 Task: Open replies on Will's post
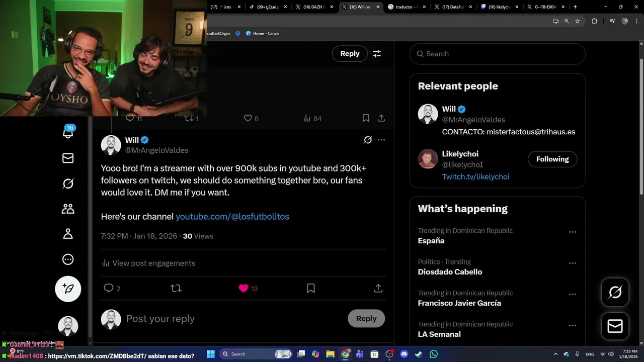(x=108, y=288)
